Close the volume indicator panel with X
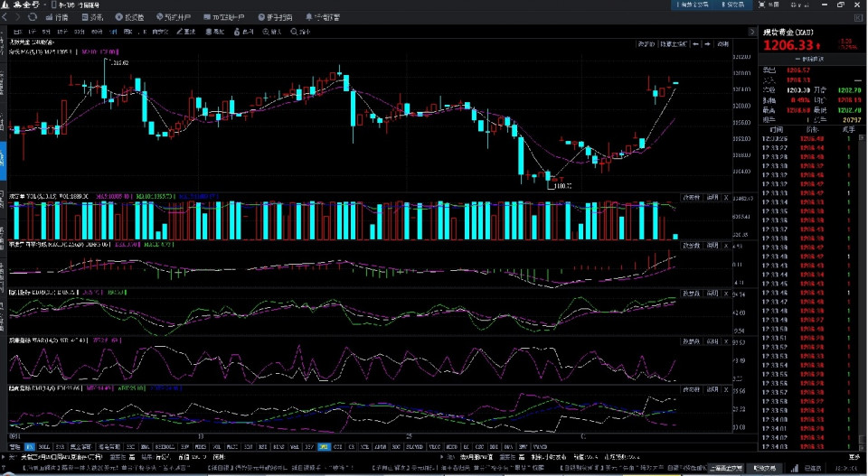 726,197
